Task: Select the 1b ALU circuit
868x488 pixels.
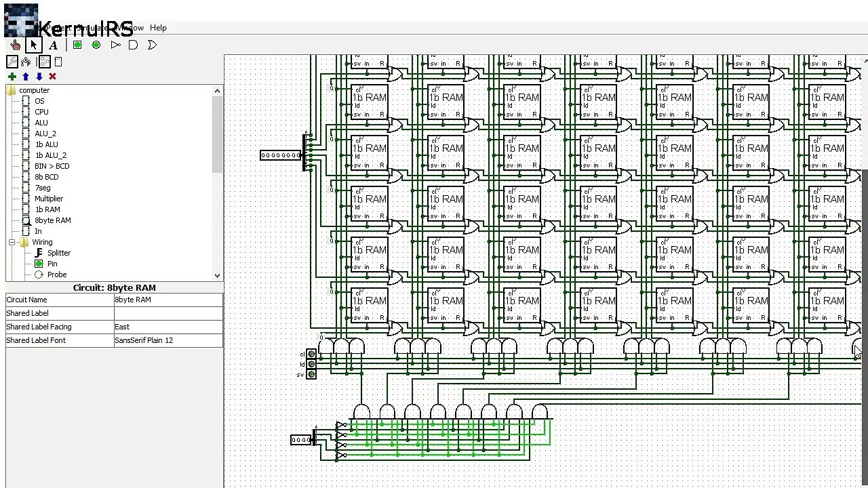Action: (x=47, y=144)
